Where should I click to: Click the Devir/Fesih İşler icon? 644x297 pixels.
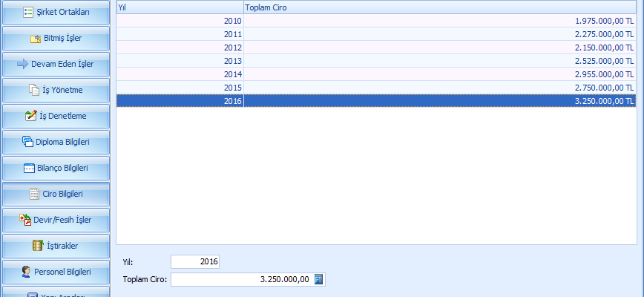click(24, 220)
